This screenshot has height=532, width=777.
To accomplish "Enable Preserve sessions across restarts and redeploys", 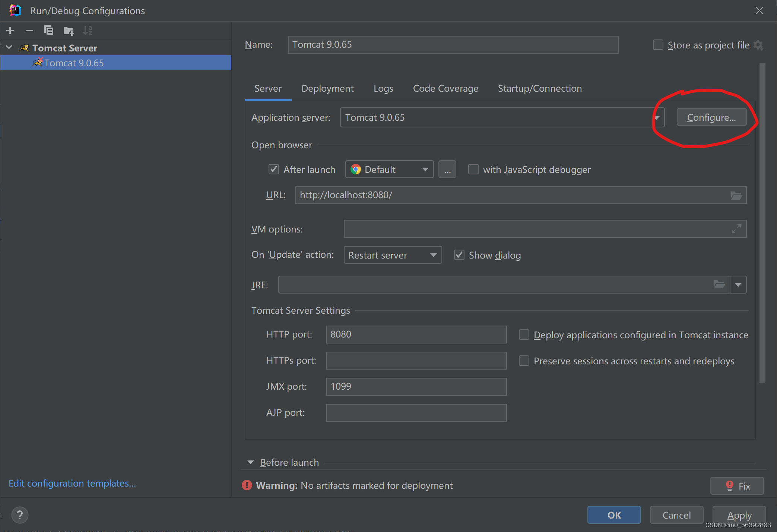I will click(524, 361).
